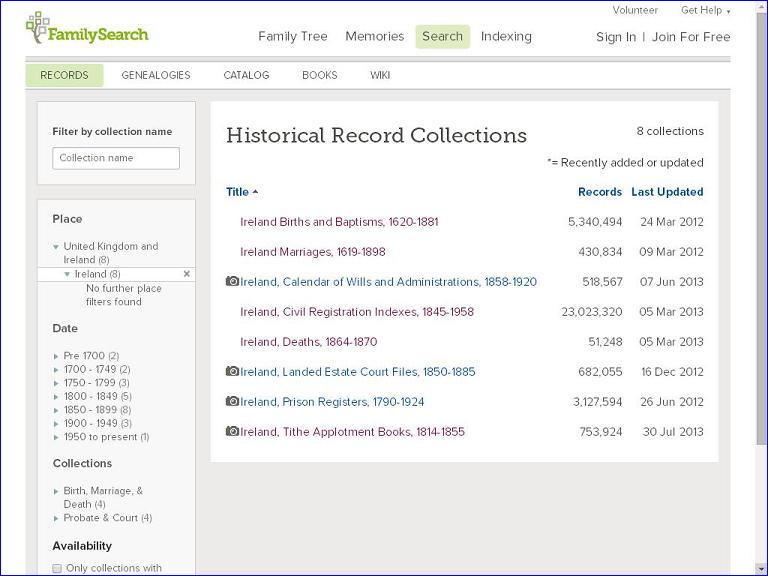Viewport: 768px width, 576px height.
Task: Remove the Ireland place filter with X
Action: click(187, 274)
